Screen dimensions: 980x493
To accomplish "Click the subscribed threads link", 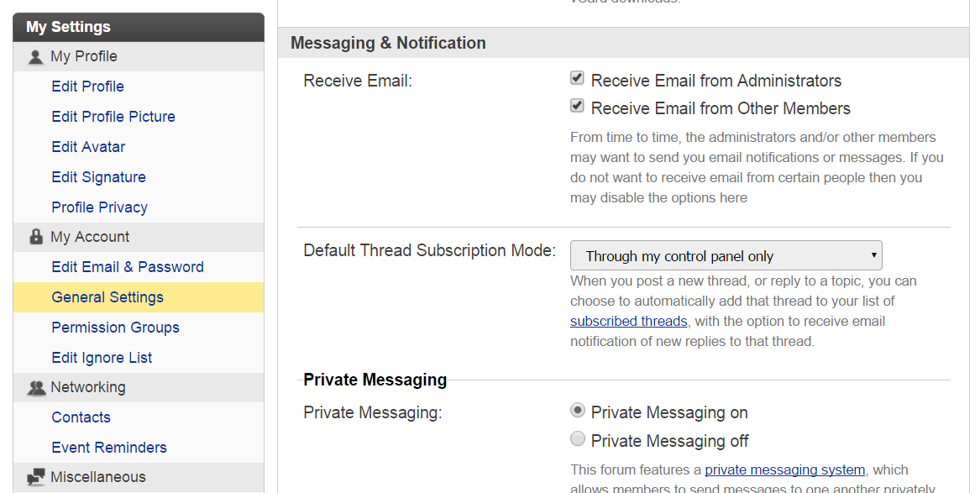I will [x=628, y=321].
